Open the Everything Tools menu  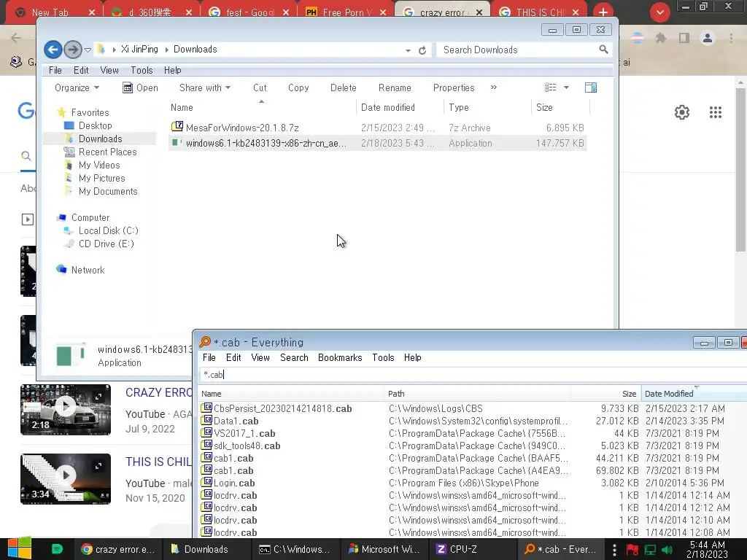(x=383, y=357)
